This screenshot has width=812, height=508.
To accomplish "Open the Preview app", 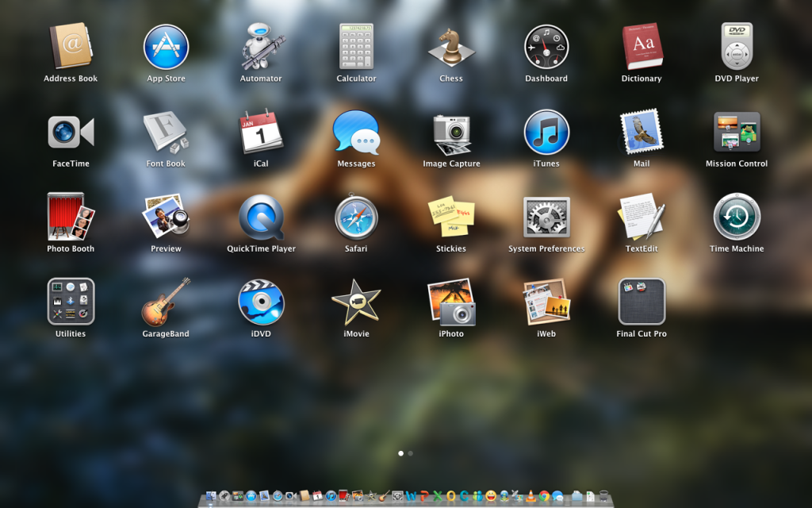I will pyautogui.click(x=166, y=217).
